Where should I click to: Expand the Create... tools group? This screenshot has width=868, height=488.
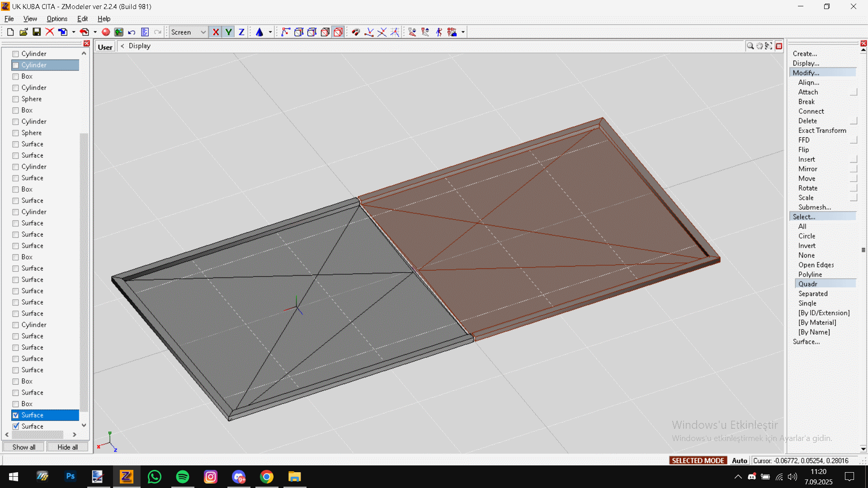pyautogui.click(x=805, y=54)
